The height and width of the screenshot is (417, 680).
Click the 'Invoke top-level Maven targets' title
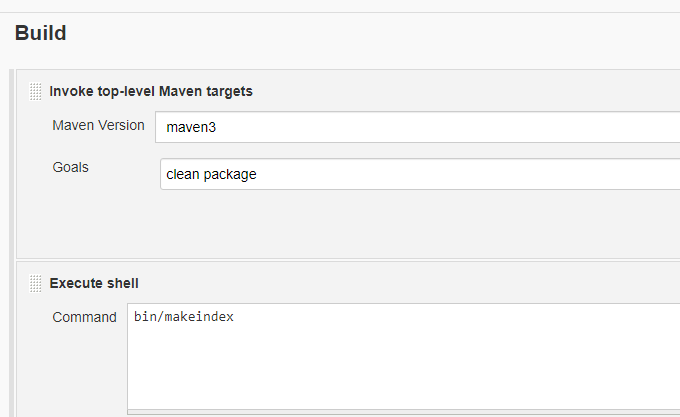pos(151,91)
